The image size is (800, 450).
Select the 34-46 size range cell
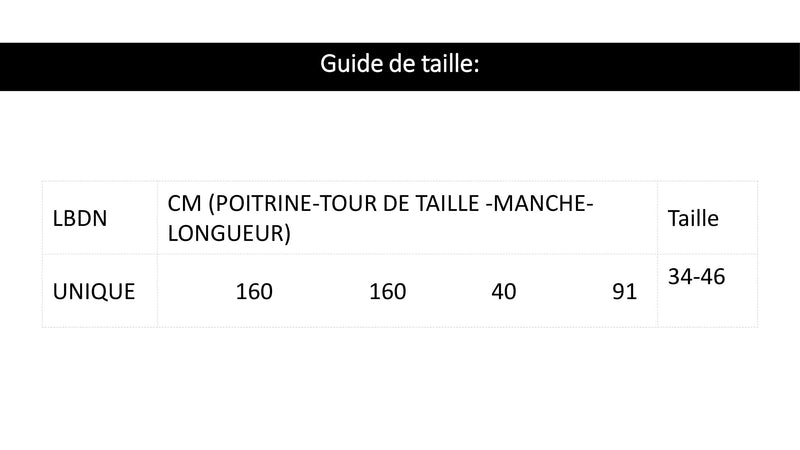(x=696, y=277)
